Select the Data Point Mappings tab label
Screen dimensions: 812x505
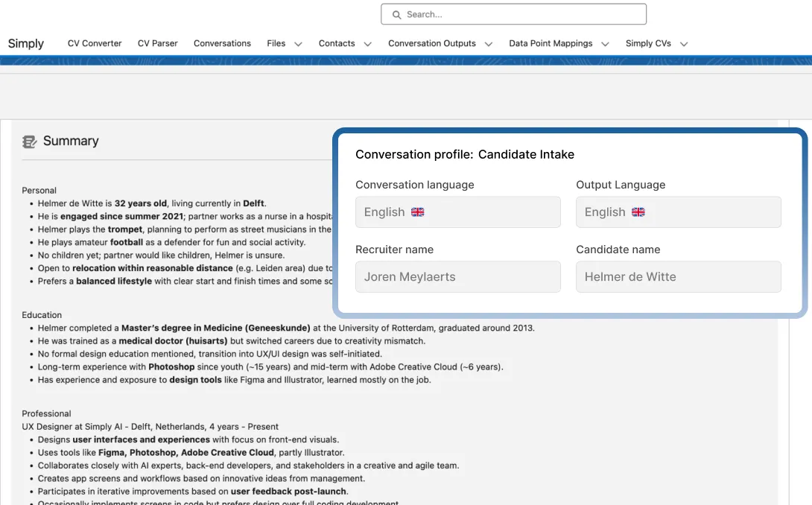coord(551,43)
